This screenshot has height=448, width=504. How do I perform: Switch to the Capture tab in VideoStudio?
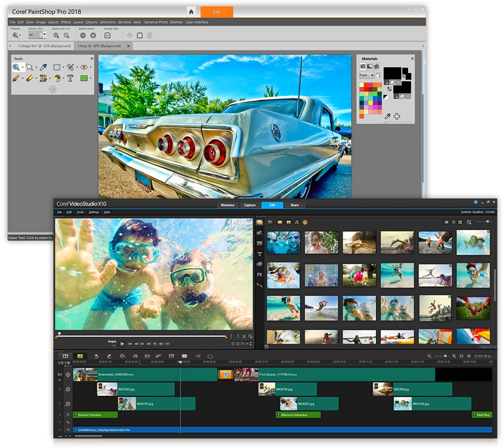coord(250,205)
